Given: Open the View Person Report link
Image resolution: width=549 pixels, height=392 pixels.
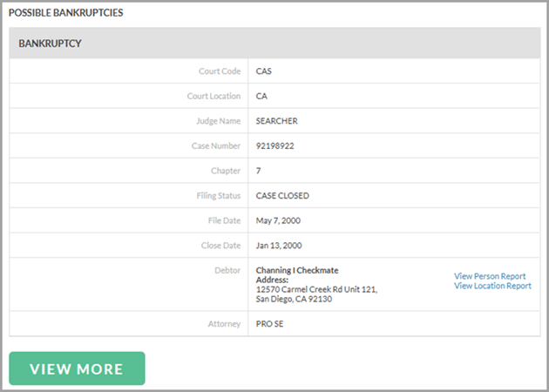Looking at the screenshot, I should pos(489,276).
